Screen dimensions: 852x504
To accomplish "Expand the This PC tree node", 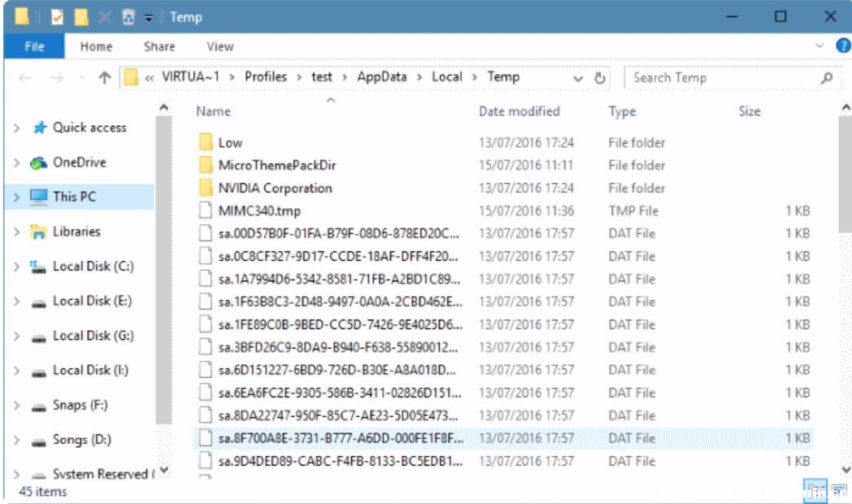I will point(17,198).
